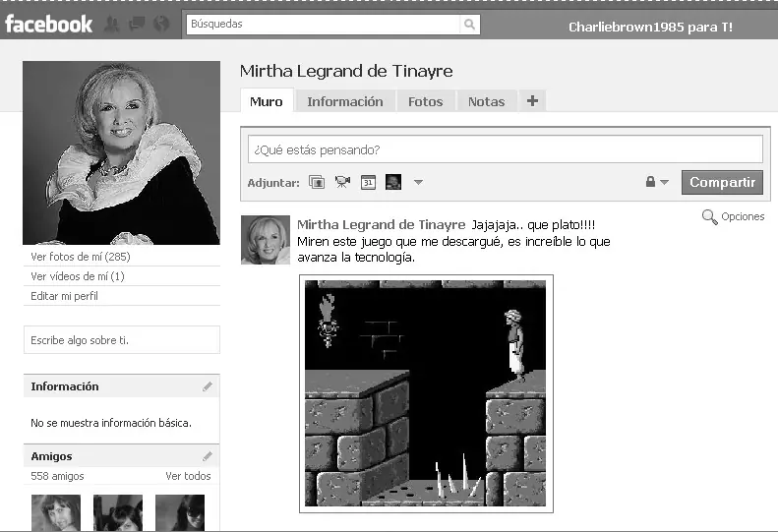The image size is (778, 532).
Task: Open the second friend thumbnail
Action: 118,512
